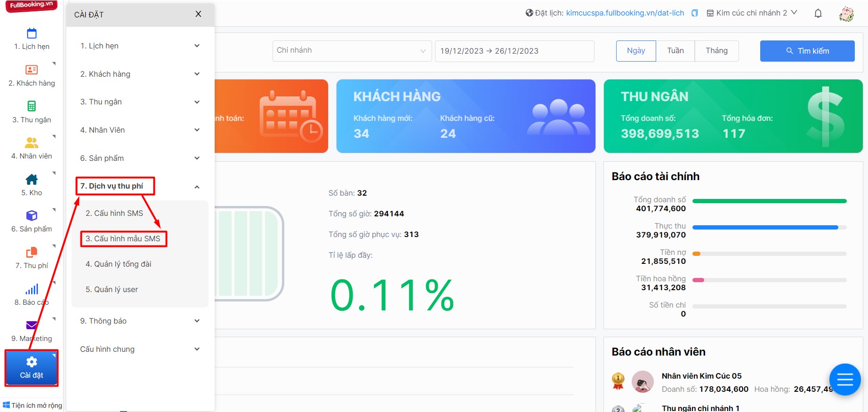Screen dimensions: 868x412
Task: Collapse the Dịch vụ thu phí section
Action: tap(197, 187)
